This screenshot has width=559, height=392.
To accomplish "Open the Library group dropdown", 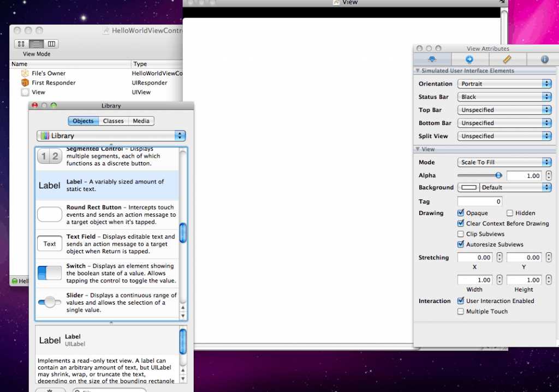I will click(x=111, y=136).
